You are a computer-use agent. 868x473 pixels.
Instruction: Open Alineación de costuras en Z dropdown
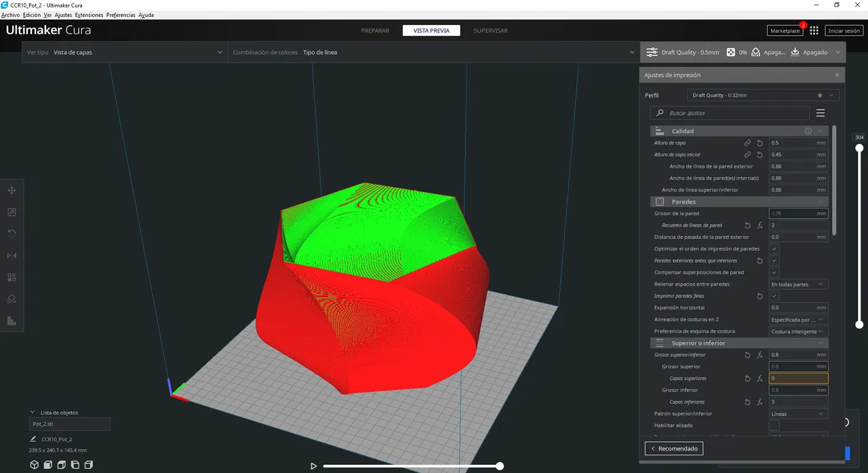click(x=798, y=320)
